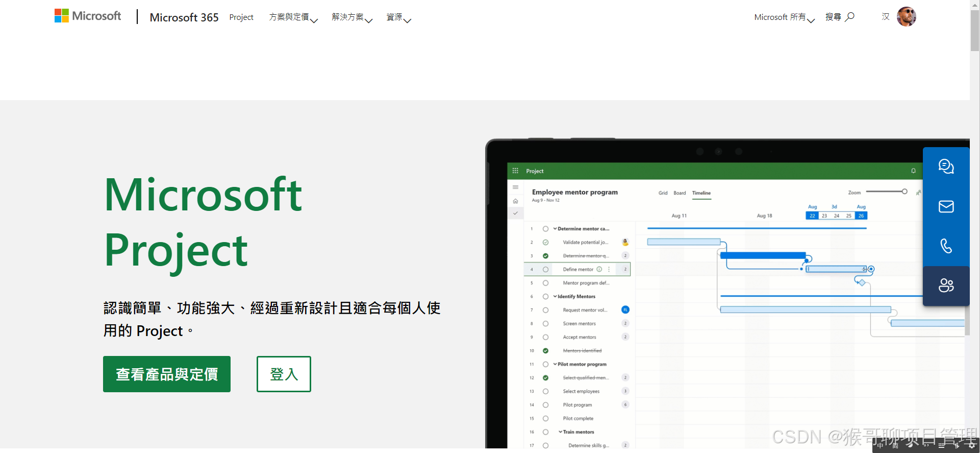This screenshot has height=453, width=980.
Task: Click assignee avatar on Validate potential jo... row
Action: [625, 242]
